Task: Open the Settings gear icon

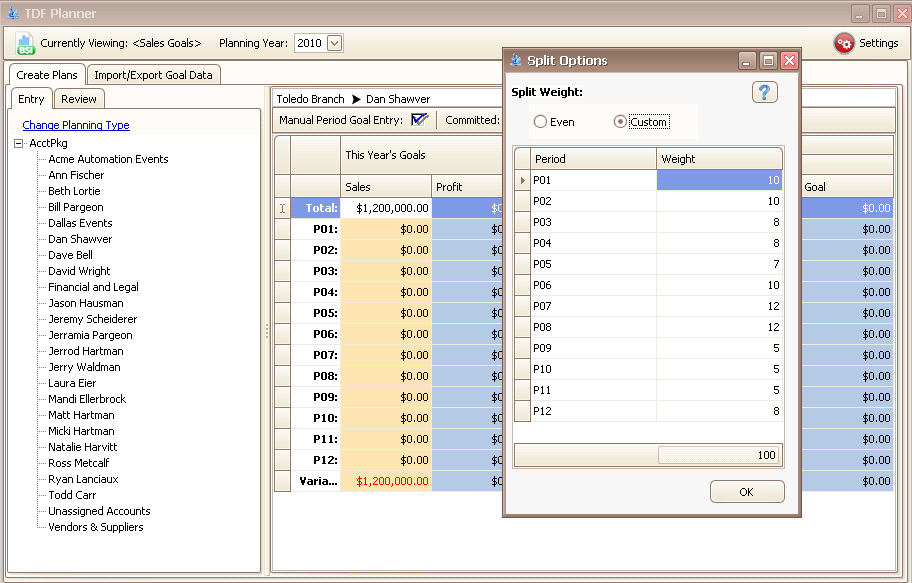Action: point(844,43)
